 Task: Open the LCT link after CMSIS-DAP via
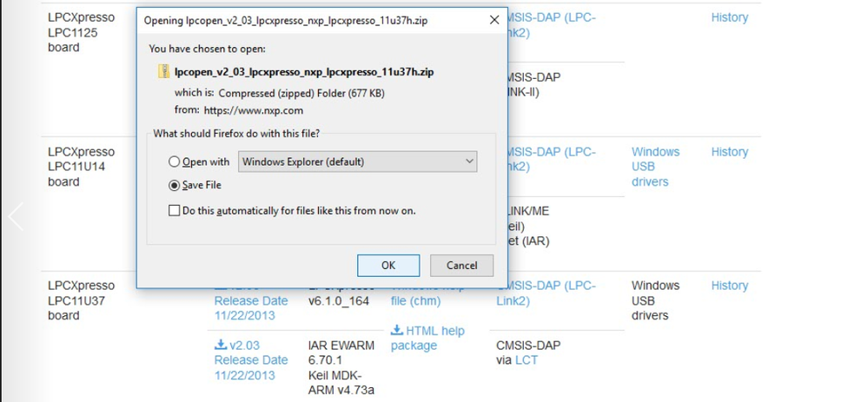[x=527, y=360]
